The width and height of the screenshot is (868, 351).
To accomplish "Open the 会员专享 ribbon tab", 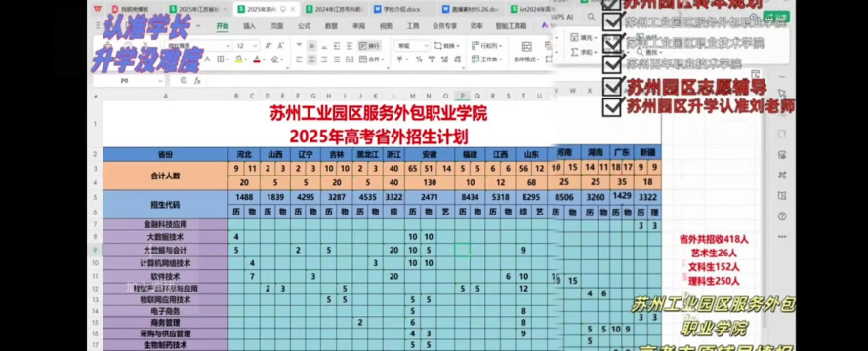I will (444, 26).
